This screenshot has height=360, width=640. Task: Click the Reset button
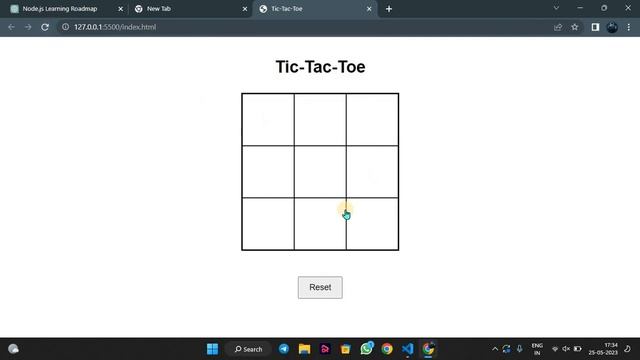pyautogui.click(x=320, y=287)
